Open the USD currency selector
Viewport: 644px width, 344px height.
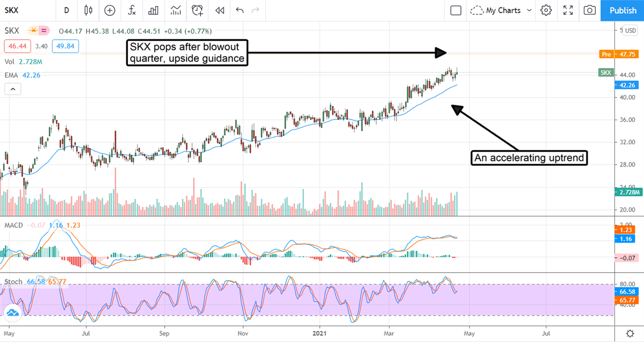[631, 31]
